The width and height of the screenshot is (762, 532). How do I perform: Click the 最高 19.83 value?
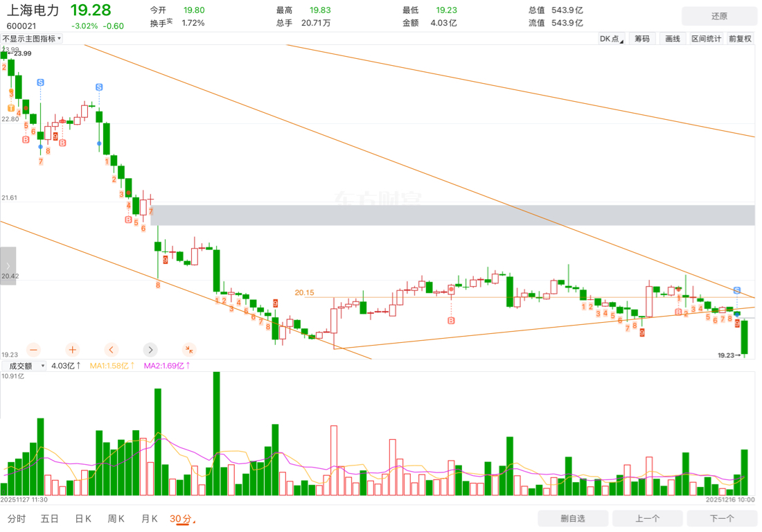click(320, 10)
